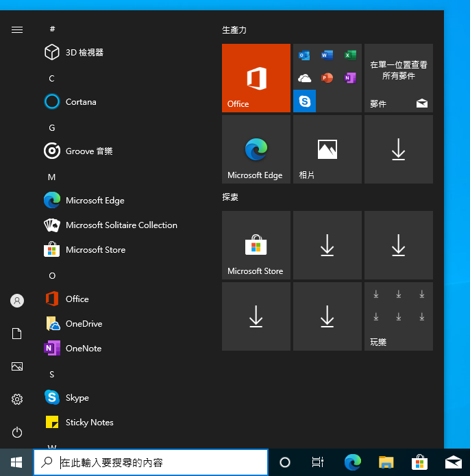This screenshot has height=476, width=470.
Task: Open Mail on the taskbar
Action: point(454,462)
